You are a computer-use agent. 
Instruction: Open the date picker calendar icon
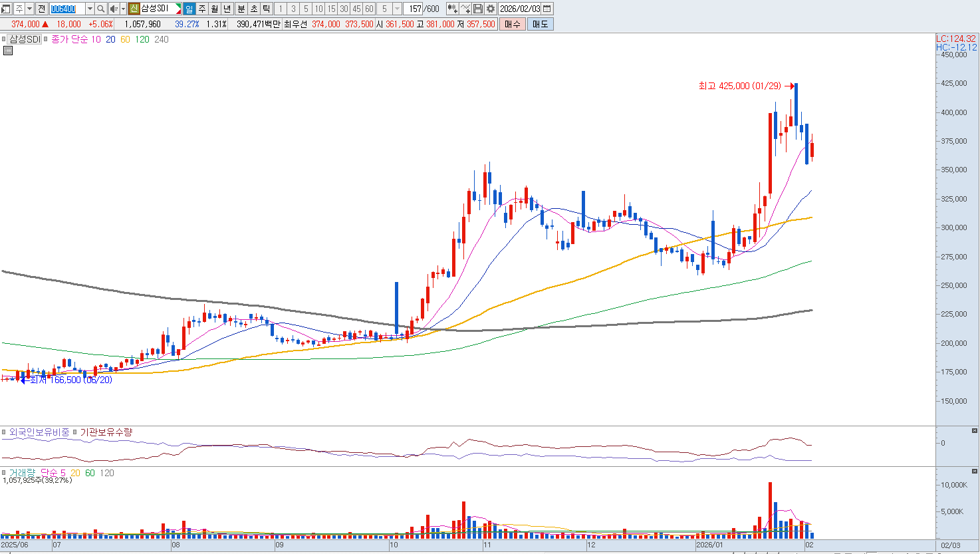pyautogui.click(x=547, y=9)
